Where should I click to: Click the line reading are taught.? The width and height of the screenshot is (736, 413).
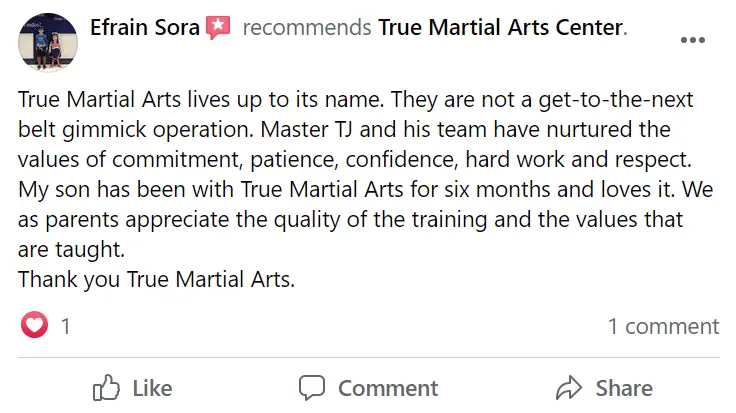(71, 250)
